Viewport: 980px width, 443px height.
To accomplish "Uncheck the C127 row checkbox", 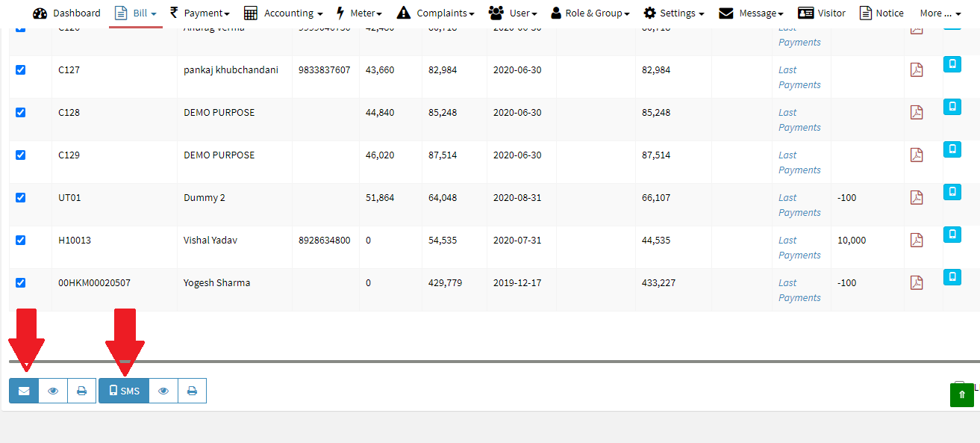I will click(x=21, y=69).
